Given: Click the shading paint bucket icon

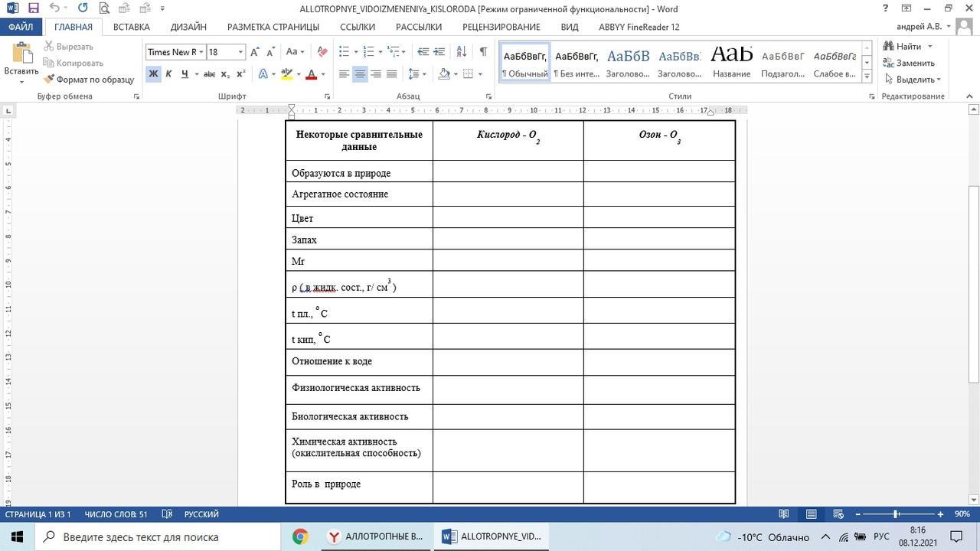Looking at the screenshot, I should 444,74.
